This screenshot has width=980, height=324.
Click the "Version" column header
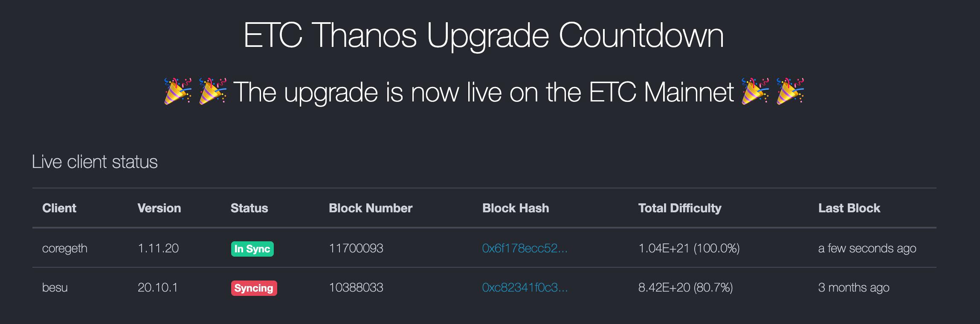point(159,208)
